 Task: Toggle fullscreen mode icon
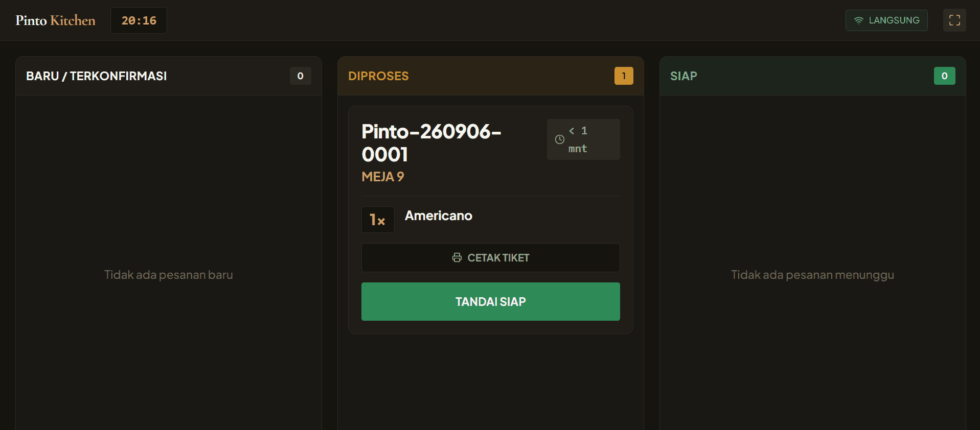pyautogui.click(x=954, y=20)
